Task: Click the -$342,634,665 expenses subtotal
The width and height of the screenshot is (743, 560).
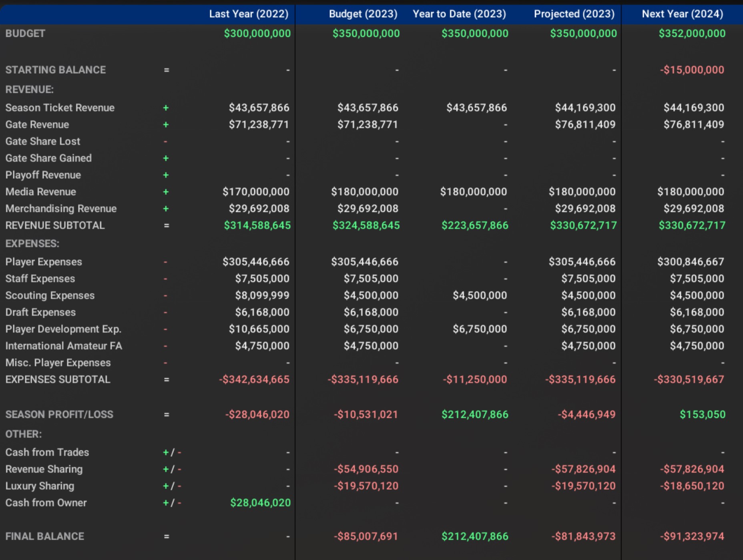Action: tap(254, 379)
